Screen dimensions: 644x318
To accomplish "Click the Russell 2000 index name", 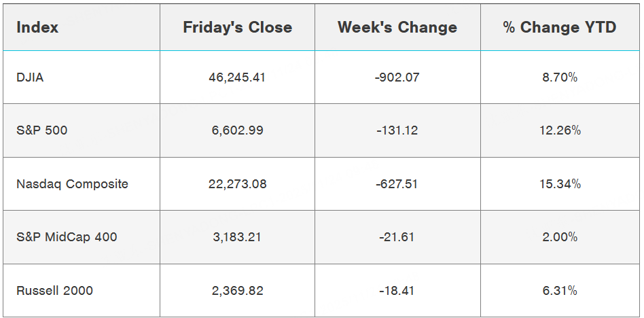I will point(54,291).
